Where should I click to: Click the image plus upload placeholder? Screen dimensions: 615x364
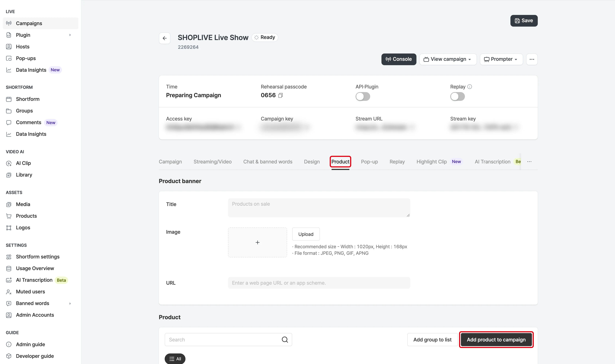[x=257, y=242]
